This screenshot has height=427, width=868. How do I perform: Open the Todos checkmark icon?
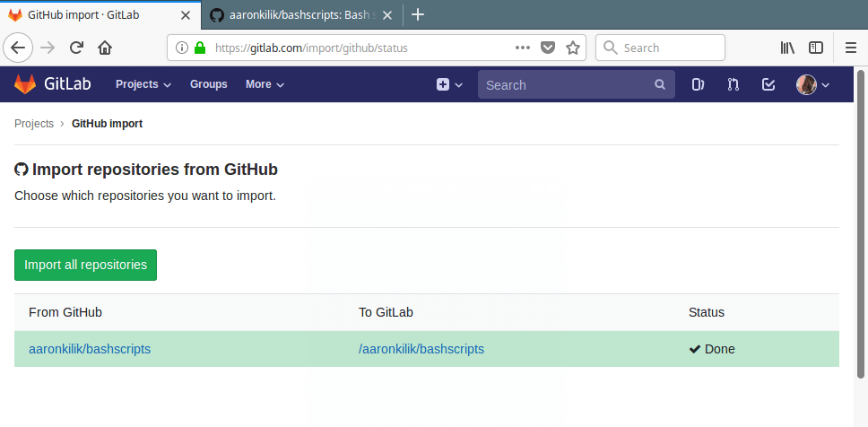pyautogui.click(x=768, y=84)
